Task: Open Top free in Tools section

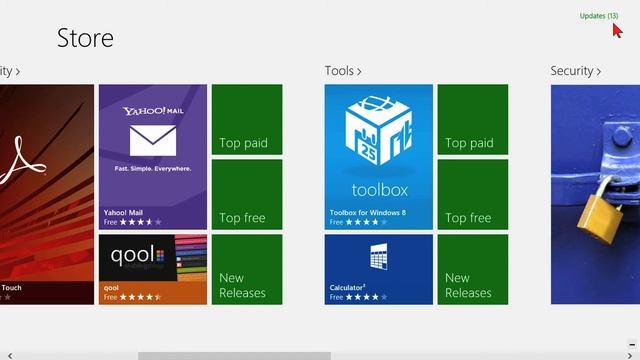Action: tap(473, 194)
